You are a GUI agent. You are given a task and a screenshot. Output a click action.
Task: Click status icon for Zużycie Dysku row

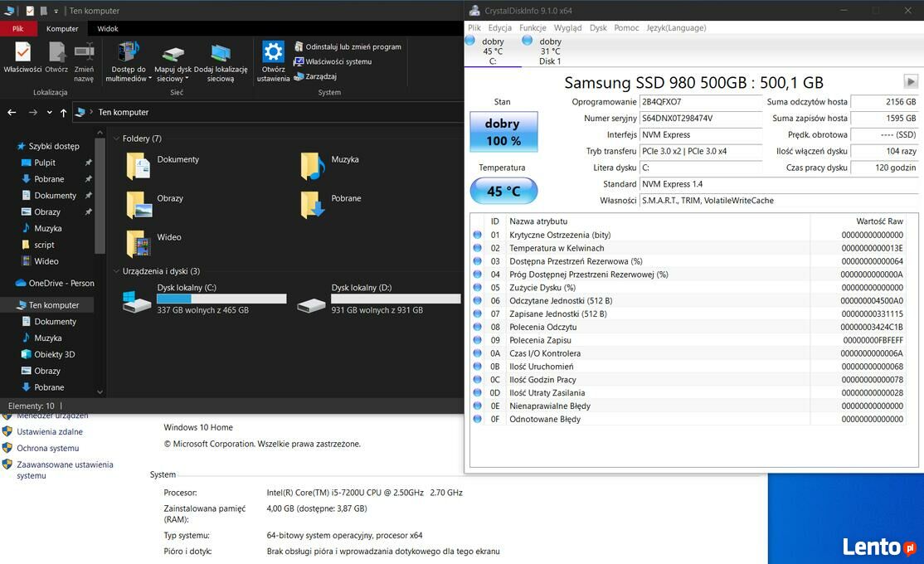pos(477,288)
